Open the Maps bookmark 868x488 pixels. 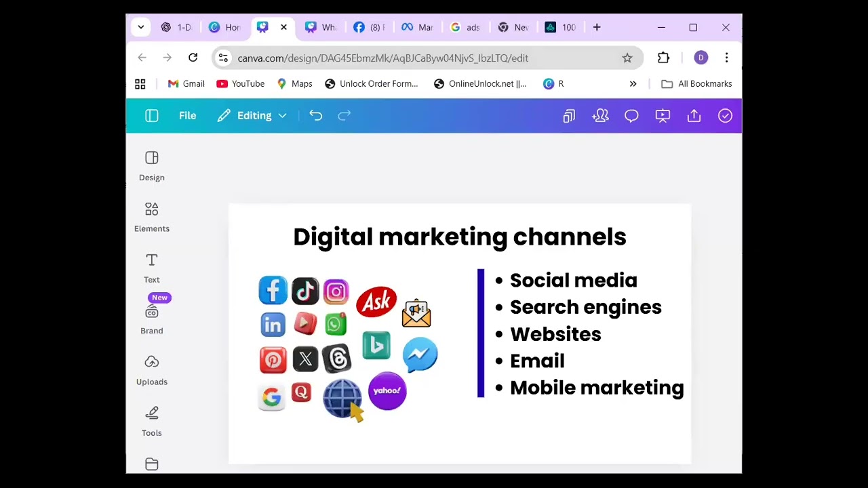pos(294,84)
